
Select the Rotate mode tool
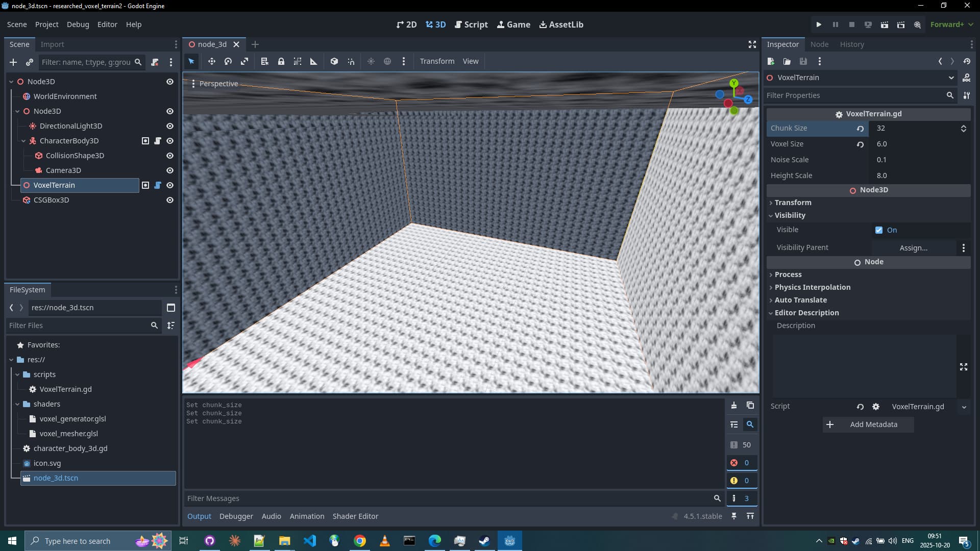(x=228, y=61)
